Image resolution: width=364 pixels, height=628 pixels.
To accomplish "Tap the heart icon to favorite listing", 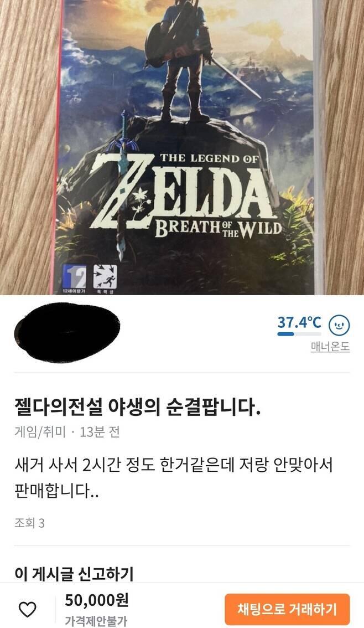I will click(28, 610).
